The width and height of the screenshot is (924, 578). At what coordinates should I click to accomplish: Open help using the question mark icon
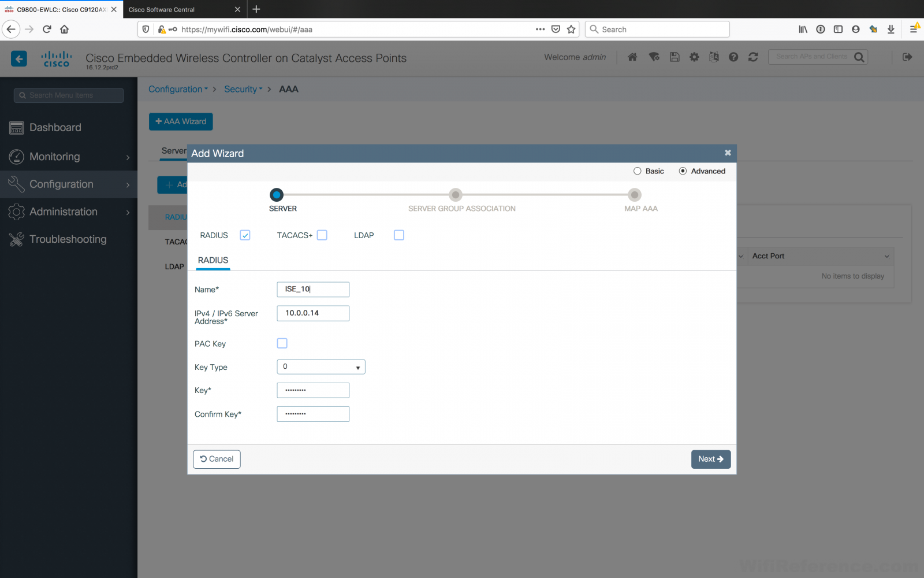click(x=733, y=57)
